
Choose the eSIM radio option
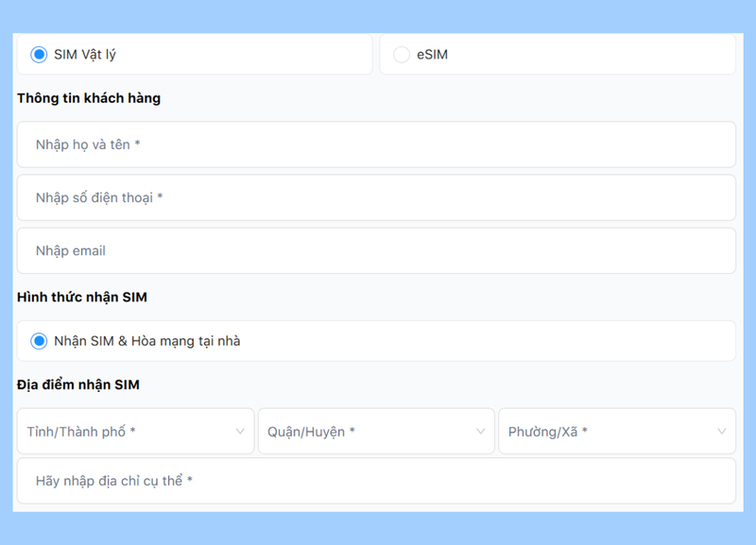tap(401, 55)
